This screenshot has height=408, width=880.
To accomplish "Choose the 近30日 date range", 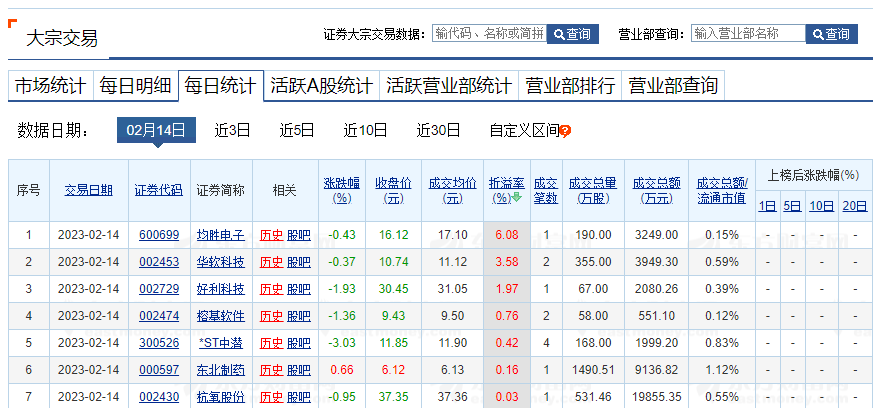I will click(x=438, y=130).
